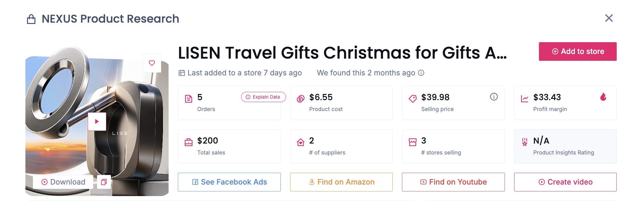
Task: Open Explain Data for orders
Action: (x=263, y=97)
